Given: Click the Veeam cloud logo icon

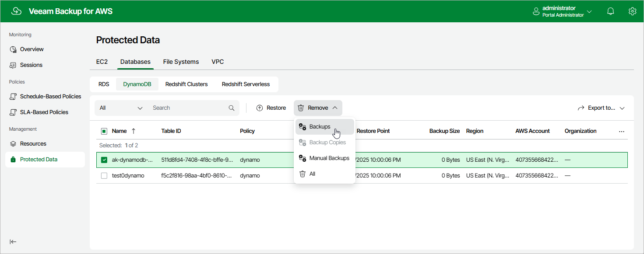Looking at the screenshot, I should click(x=16, y=11).
